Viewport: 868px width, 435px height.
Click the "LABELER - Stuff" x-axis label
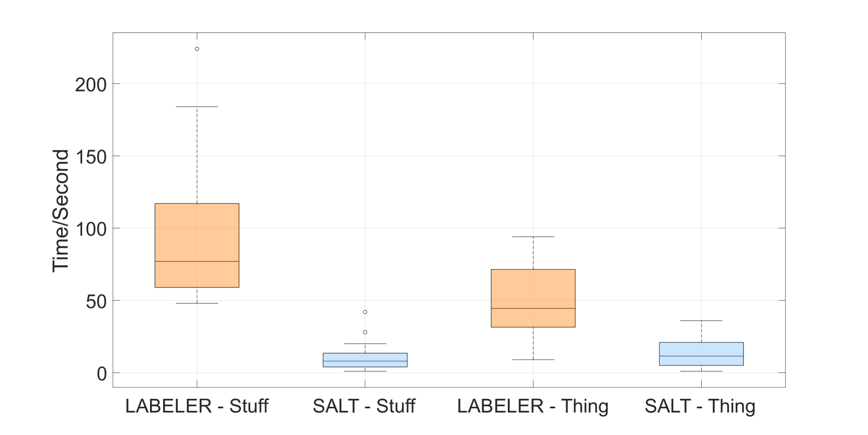[197, 406]
